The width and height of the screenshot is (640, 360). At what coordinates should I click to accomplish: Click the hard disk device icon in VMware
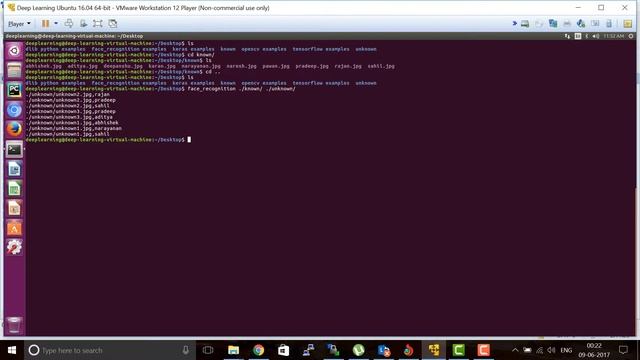pos(525,24)
